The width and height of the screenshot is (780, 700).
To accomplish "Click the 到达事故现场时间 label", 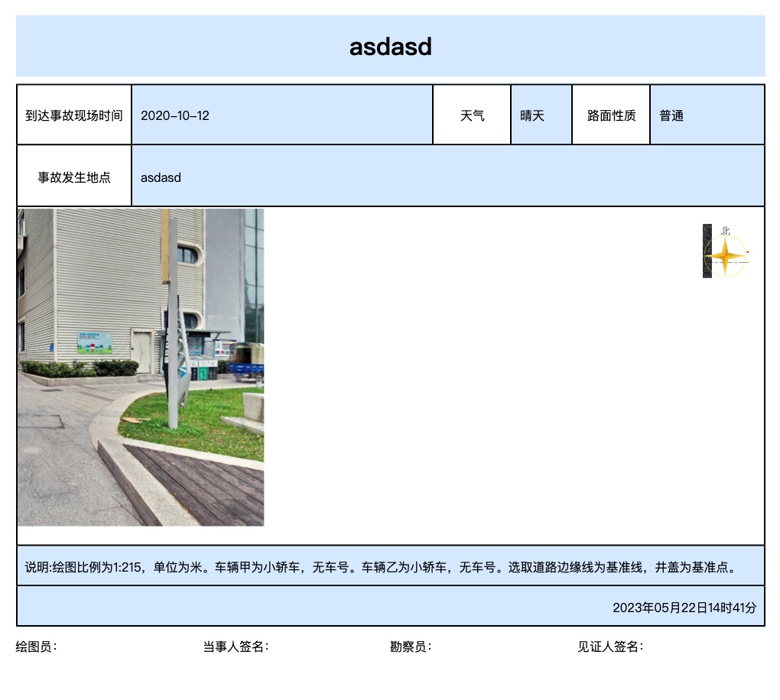I will (x=74, y=116).
